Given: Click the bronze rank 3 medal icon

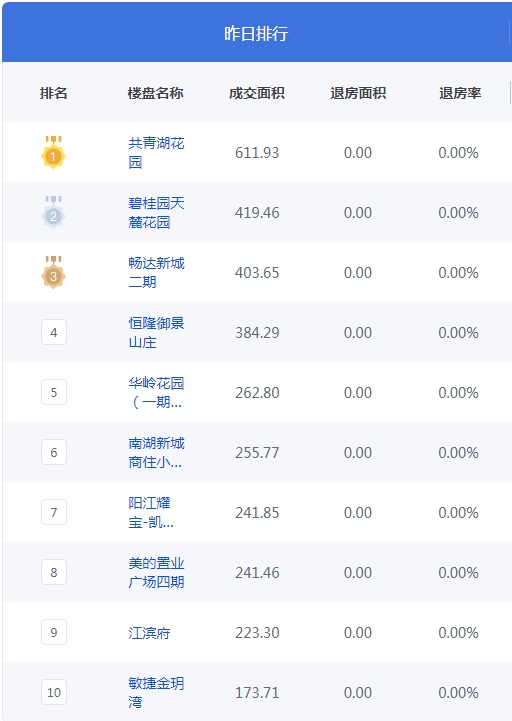Looking at the screenshot, I should [x=53, y=272].
